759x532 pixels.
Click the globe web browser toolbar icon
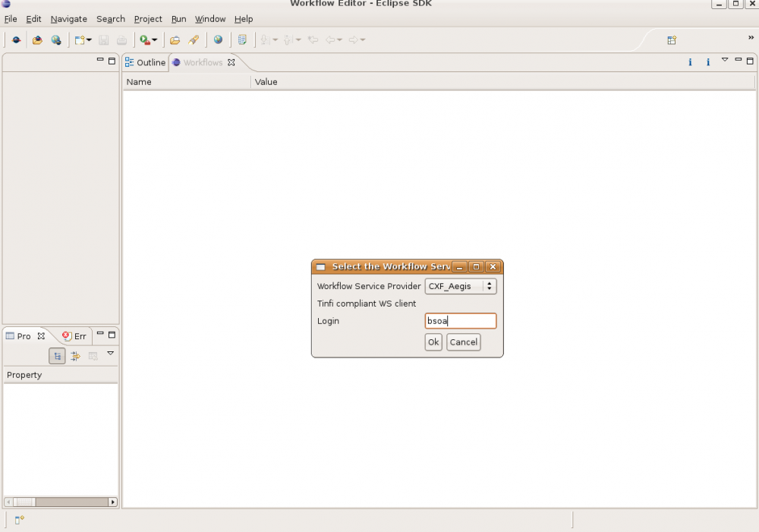pyautogui.click(x=219, y=40)
